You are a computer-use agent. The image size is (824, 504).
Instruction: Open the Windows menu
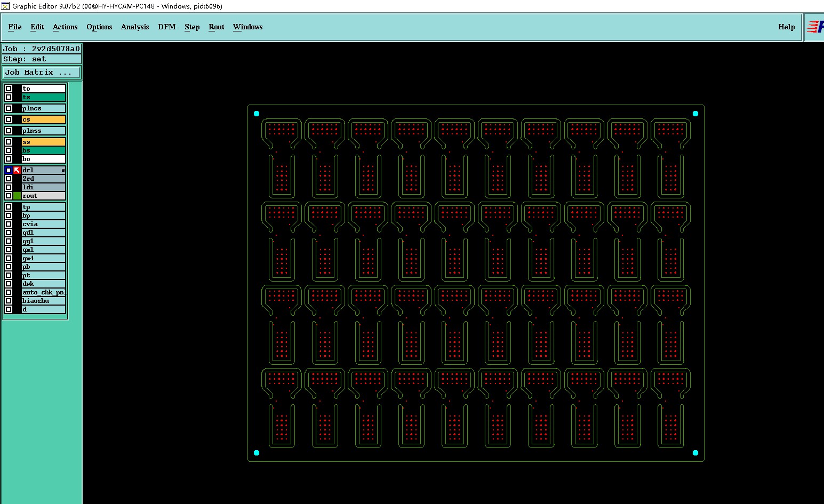[x=248, y=27]
